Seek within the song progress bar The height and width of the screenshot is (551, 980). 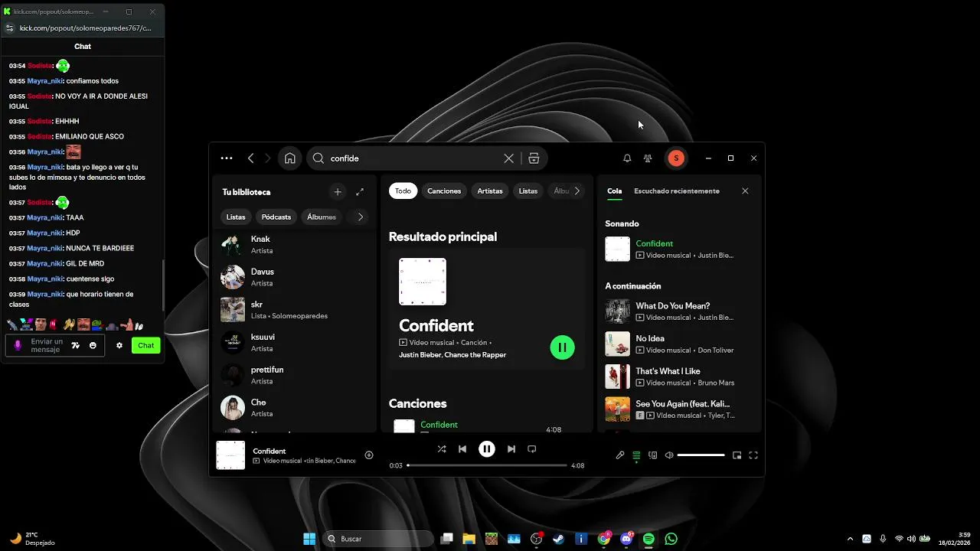click(487, 465)
